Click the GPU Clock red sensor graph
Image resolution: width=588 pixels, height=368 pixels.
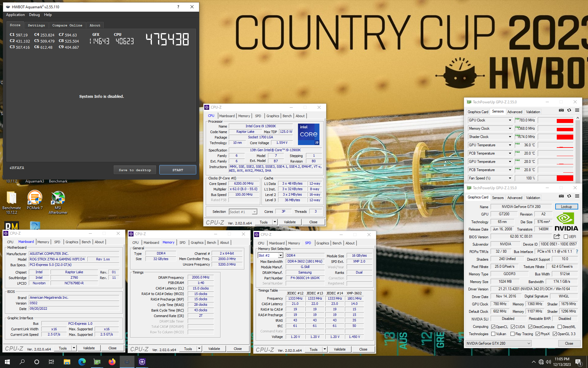point(556,120)
